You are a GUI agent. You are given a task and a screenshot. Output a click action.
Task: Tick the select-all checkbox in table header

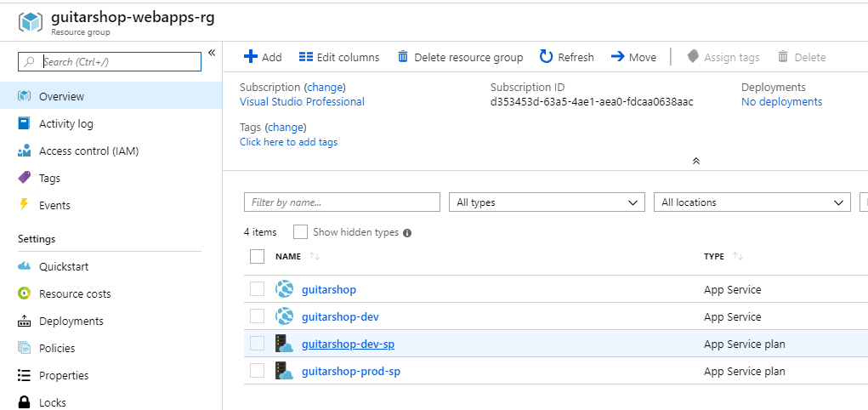pyautogui.click(x=258, y=257)
